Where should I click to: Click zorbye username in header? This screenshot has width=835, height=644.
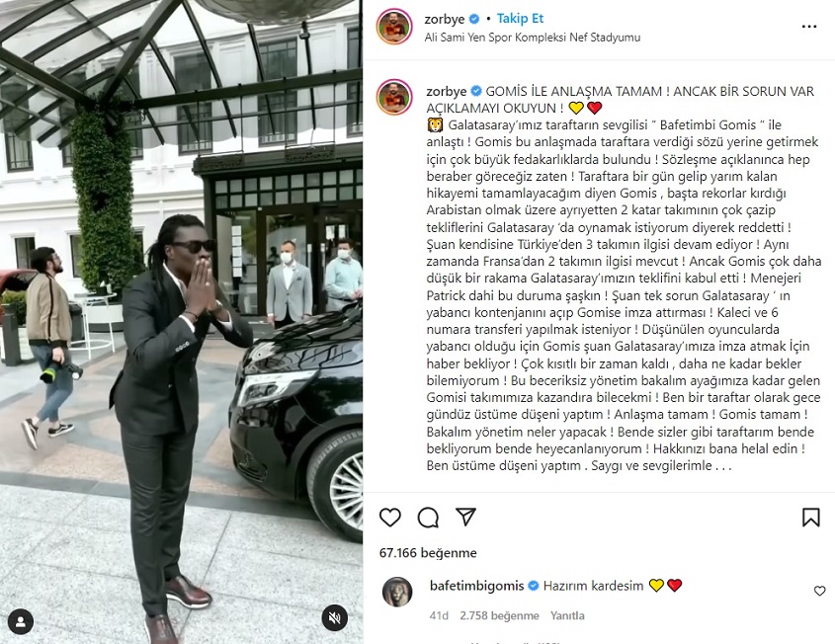pos(445,19)
